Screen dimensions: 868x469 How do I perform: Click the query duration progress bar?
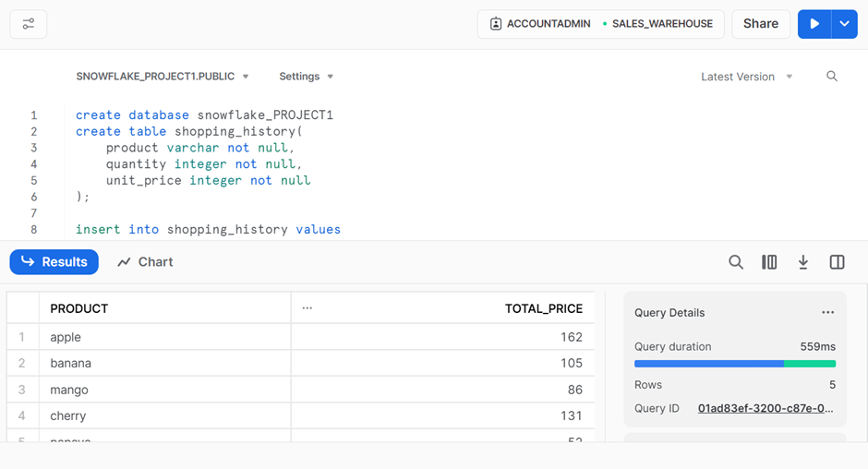coord(734,364)
